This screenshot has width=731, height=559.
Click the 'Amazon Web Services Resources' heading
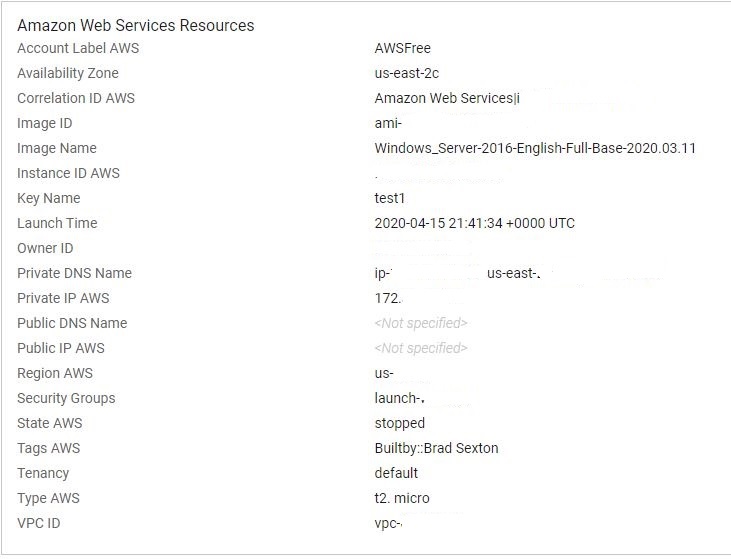(136, 25)
